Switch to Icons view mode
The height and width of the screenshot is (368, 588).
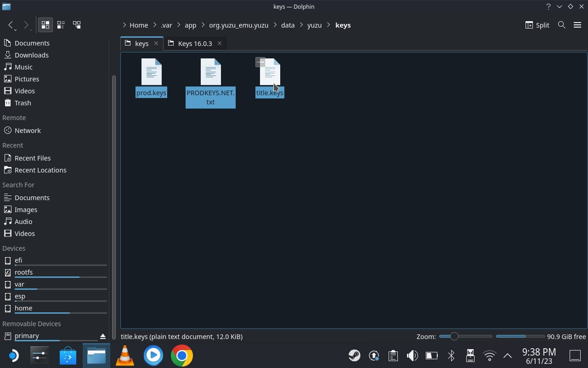(x=45, y=25)
